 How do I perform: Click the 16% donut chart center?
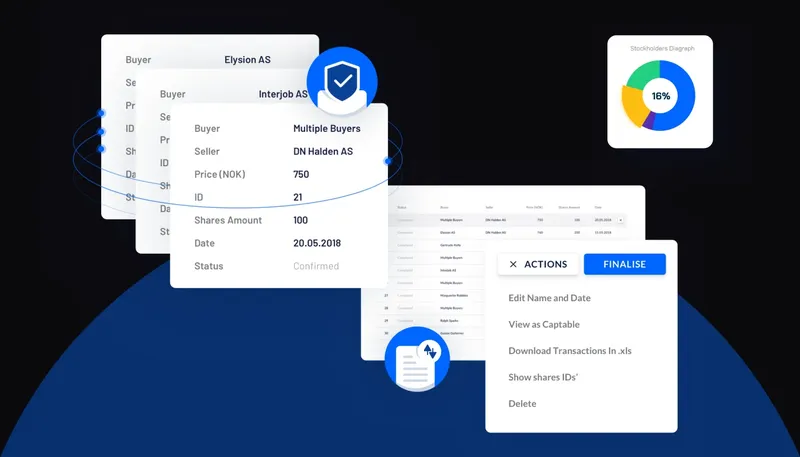[661, 96]
